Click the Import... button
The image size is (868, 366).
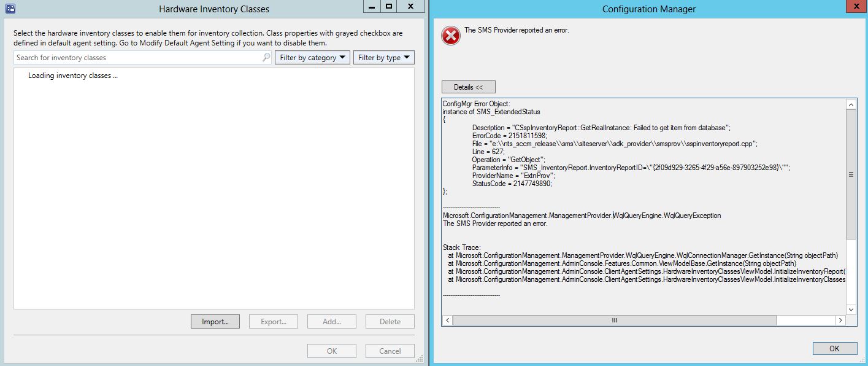click(215, 321)
